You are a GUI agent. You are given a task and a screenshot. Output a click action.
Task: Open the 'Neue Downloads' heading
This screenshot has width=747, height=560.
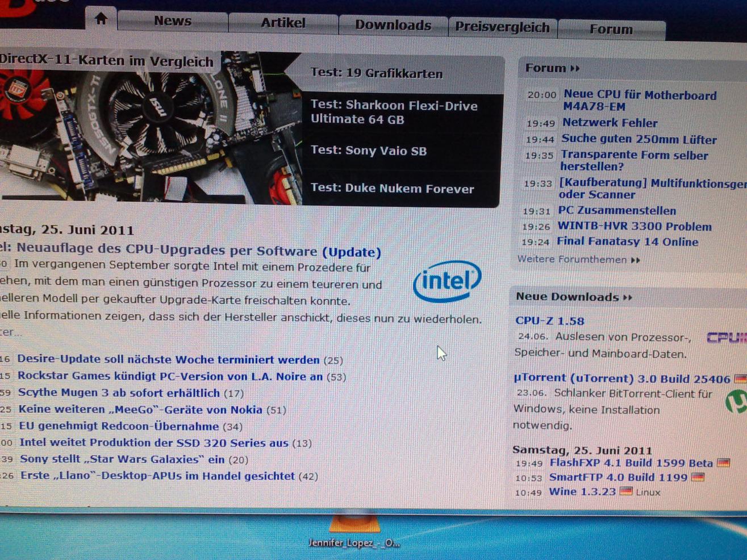pos(574,297)
